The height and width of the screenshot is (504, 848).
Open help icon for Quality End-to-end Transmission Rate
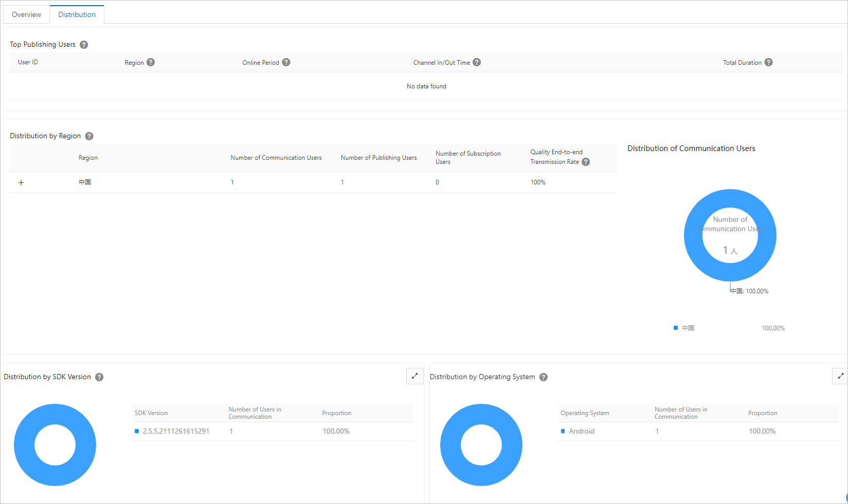(x=586, y=162)
